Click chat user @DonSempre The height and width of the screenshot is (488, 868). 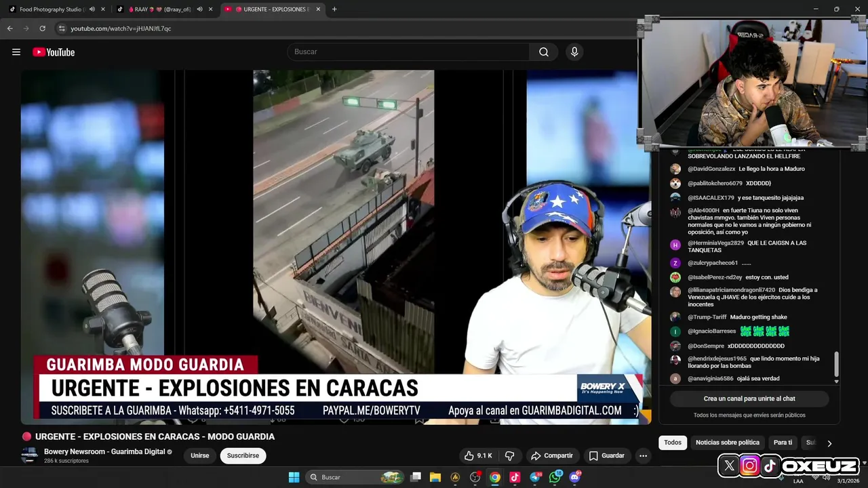pyautogui.click(x=706, y=346)
